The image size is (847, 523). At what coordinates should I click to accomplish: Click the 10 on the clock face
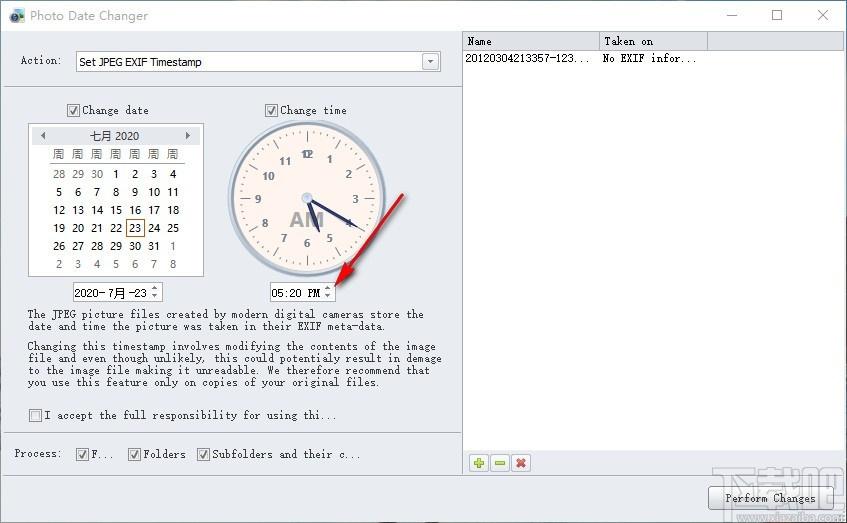pos(268,176)
